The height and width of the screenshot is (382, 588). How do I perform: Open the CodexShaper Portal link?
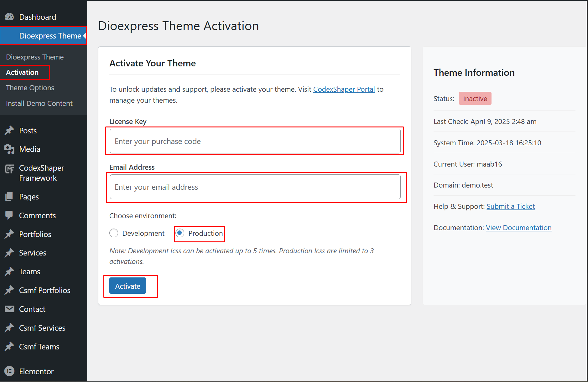point(344,90)
